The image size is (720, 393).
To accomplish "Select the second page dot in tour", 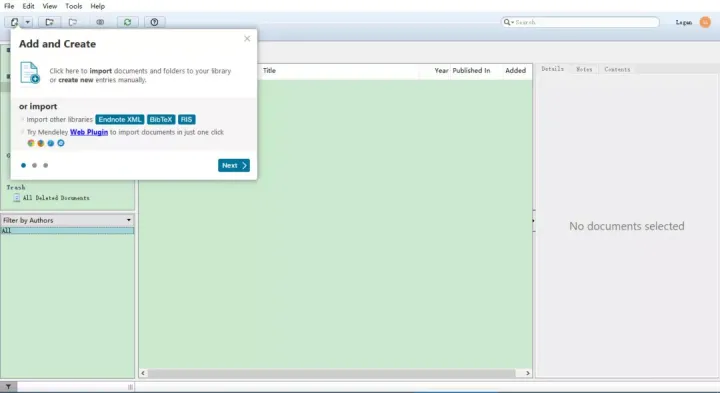I will point(34,165).
